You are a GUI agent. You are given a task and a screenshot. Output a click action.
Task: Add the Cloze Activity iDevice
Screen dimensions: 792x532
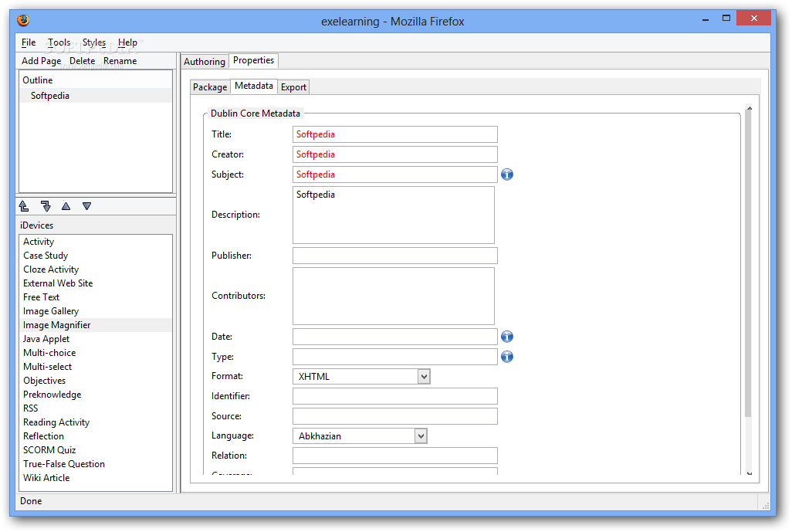click(x=96, y=269)
